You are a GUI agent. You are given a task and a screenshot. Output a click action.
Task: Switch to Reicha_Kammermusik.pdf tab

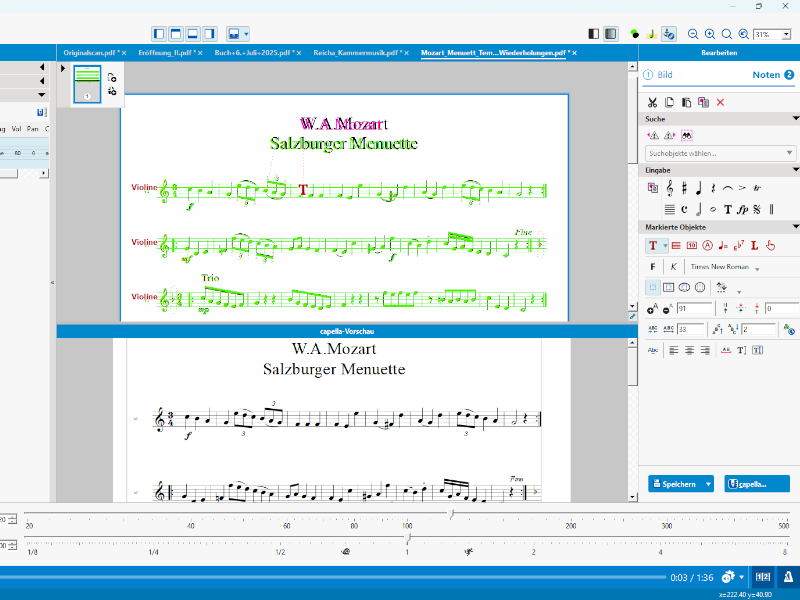click(x=358, y=53)
